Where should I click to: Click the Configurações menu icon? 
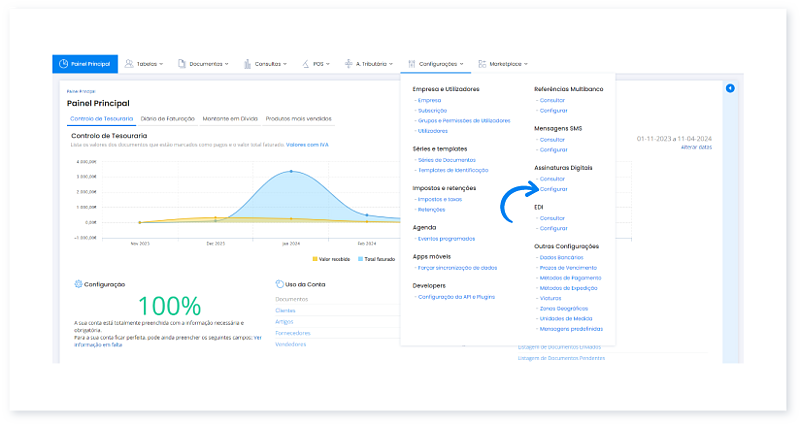(x=412, y=64)
